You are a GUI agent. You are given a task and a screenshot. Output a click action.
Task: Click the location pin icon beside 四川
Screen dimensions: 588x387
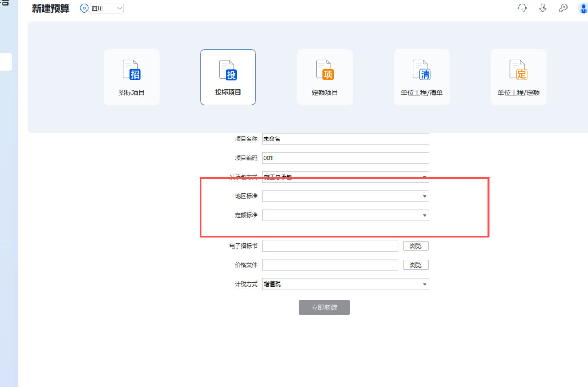[84, 8]
